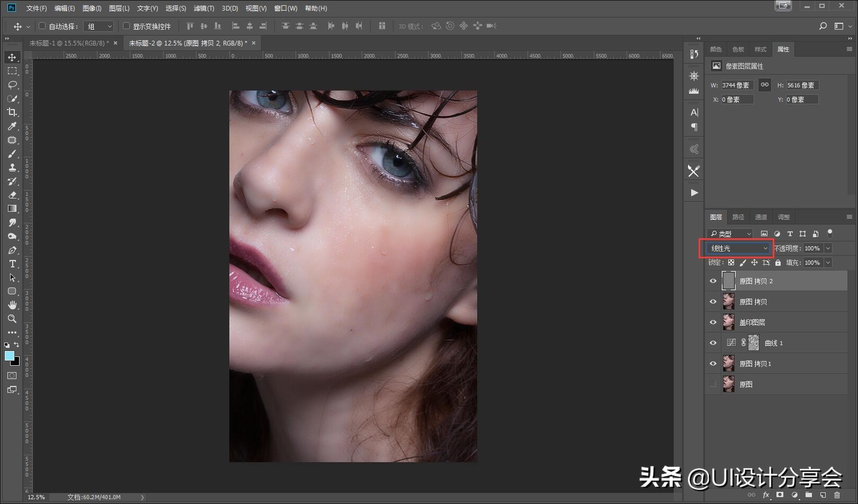The image size is (858, 504).
Task: Open the 滤镜(T) menu
Action: (203, 8)
